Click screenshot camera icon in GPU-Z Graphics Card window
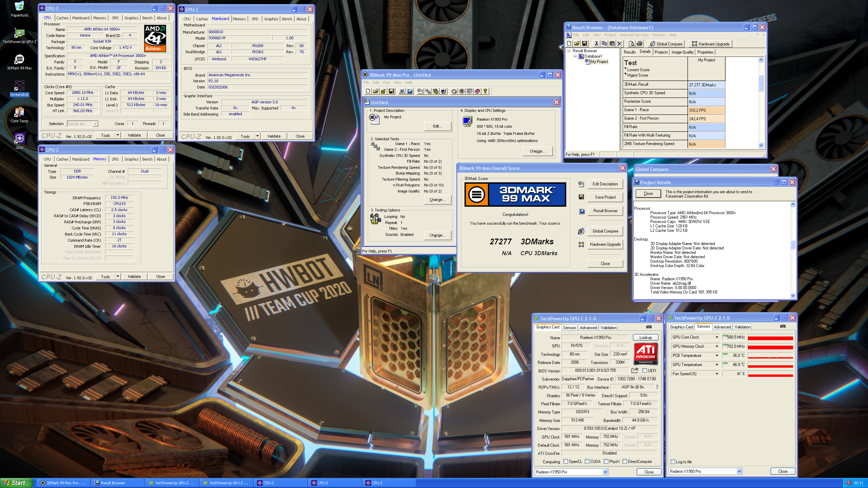Screen dimensions: 868x488 click(649, 327)
